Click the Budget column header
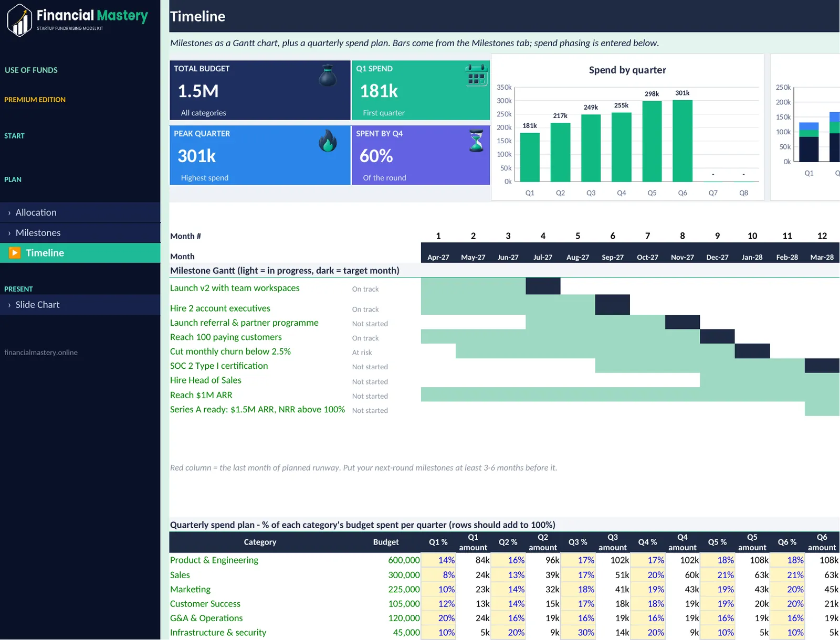The height and width of the screenshot is (640, 840). pos(386,542)
